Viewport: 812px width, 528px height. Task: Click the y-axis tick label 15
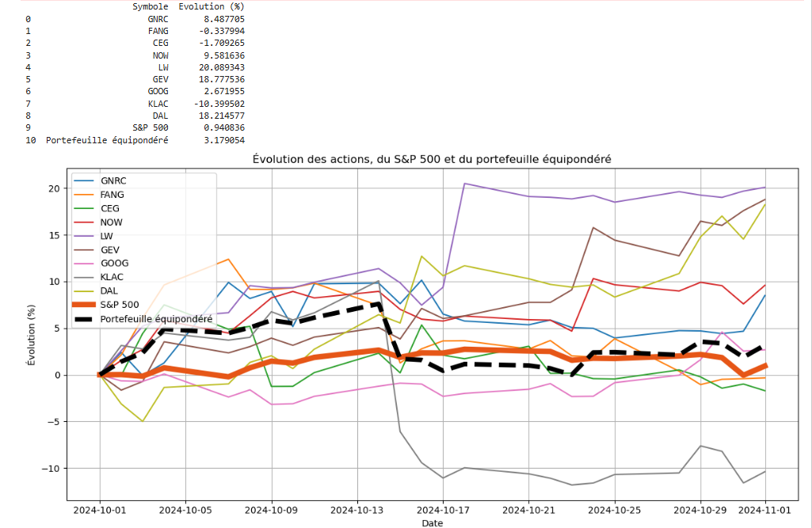point(55,235)
